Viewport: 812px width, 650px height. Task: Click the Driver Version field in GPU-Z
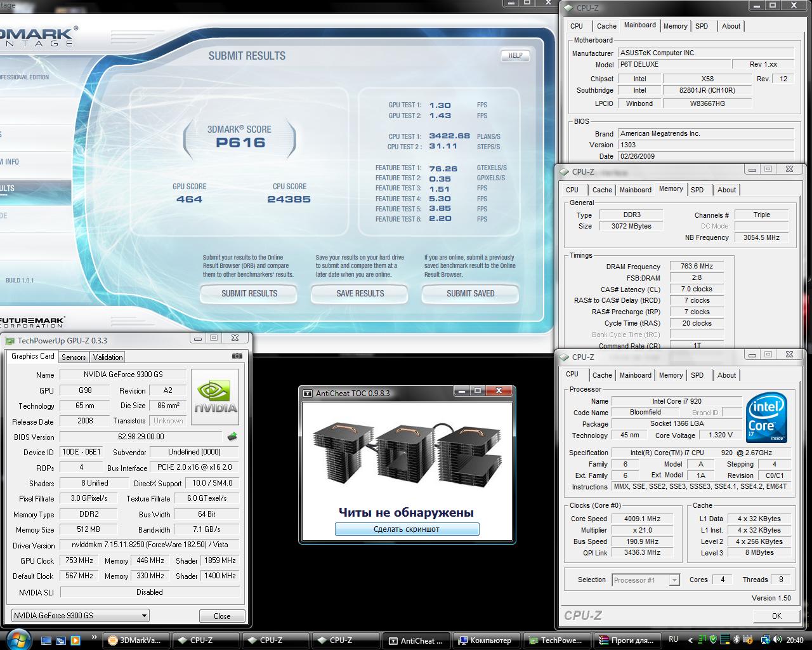pos(150,545)
